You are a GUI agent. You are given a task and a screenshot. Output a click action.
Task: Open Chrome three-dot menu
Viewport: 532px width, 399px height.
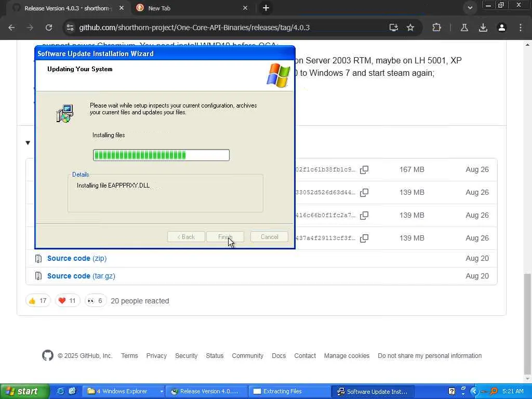[x=521, y=28]
